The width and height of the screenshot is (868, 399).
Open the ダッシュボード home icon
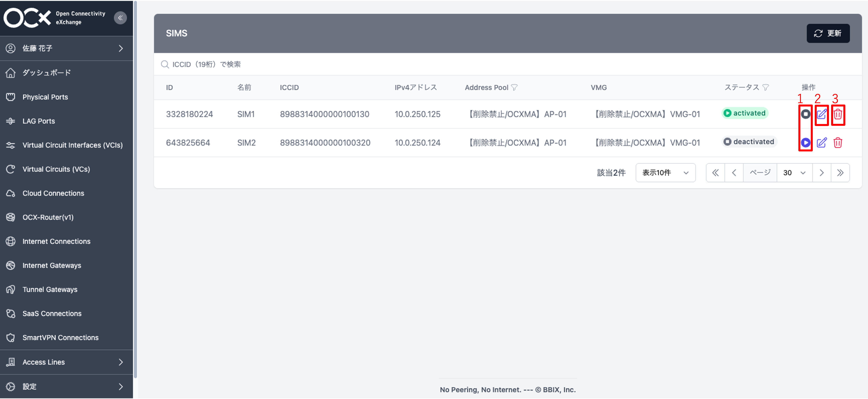pos(10,73)
